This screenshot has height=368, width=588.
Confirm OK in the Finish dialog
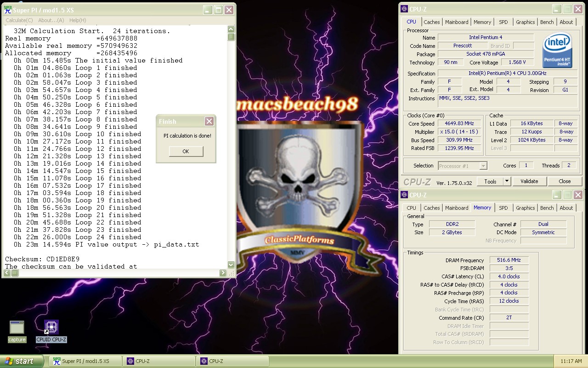[x=186, y=151]
